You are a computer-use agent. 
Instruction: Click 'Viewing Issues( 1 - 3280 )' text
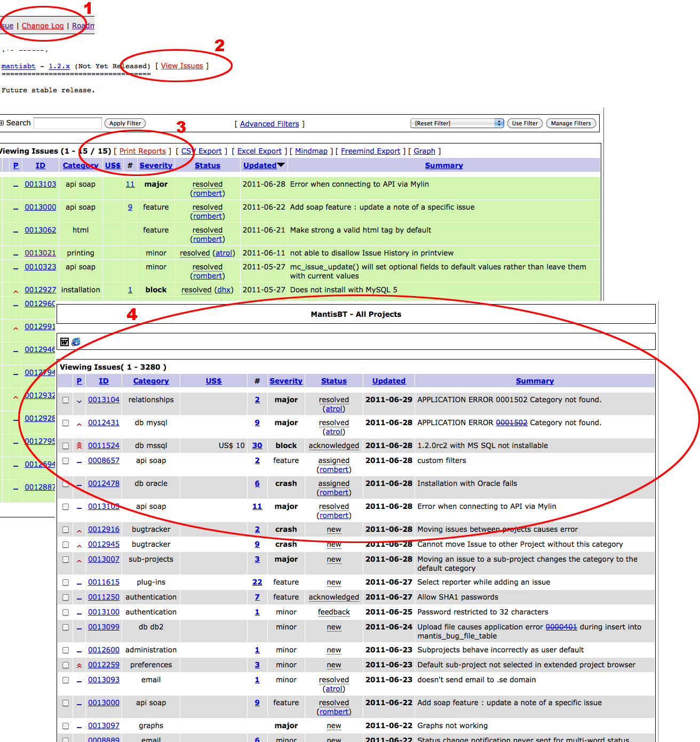click(x=113, y=367)
